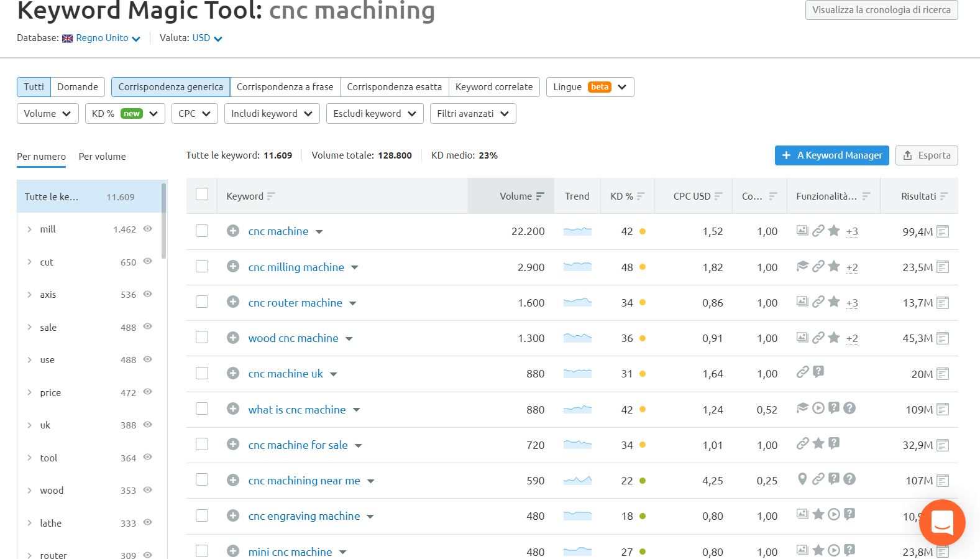Open SERP results icon for 'what is cnc machine'

click(943, 410)
